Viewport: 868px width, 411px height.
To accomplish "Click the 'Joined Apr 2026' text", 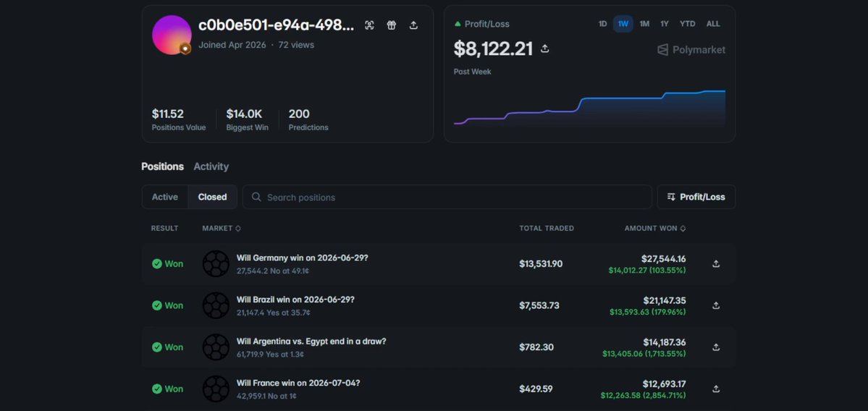I will 232,45.
